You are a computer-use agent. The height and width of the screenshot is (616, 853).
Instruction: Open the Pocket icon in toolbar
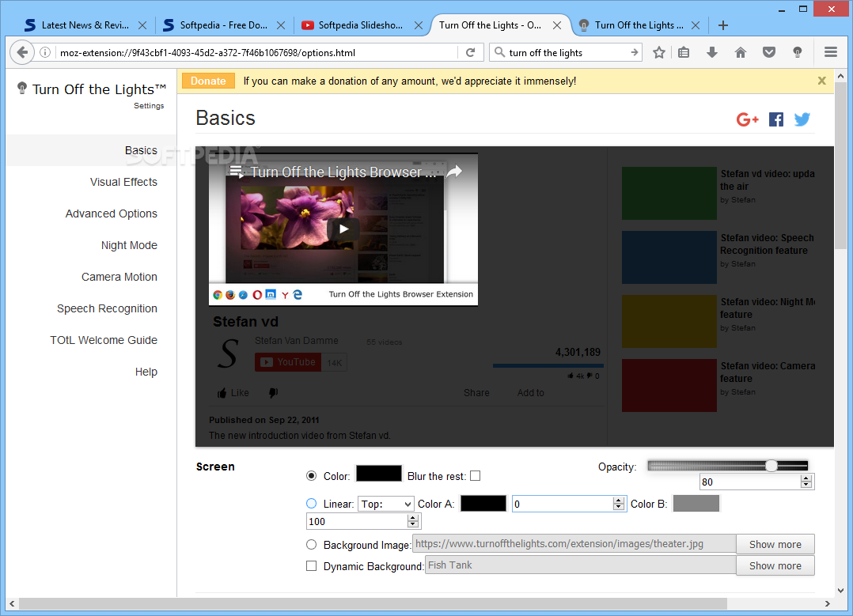[x=768, y=52]
